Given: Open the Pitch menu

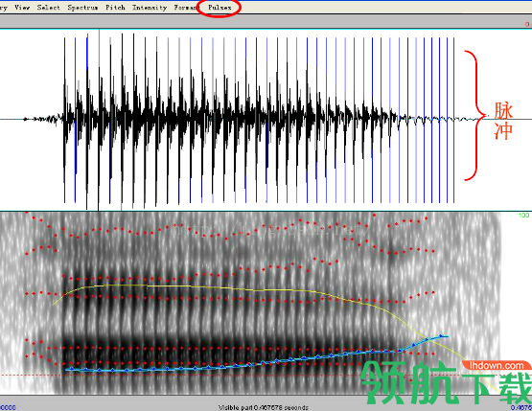Looking at the screenshot, I should point(115,7).
